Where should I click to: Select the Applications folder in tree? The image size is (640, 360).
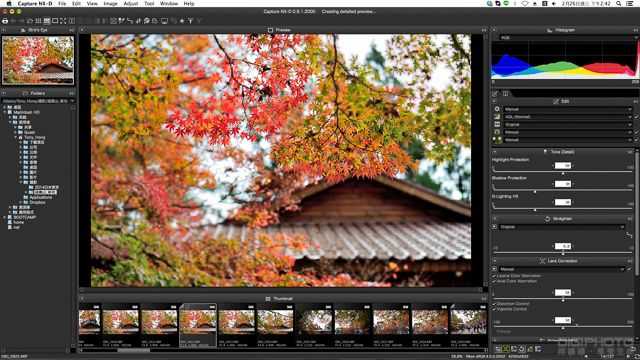pyautogui.click(x=41, y=197)
